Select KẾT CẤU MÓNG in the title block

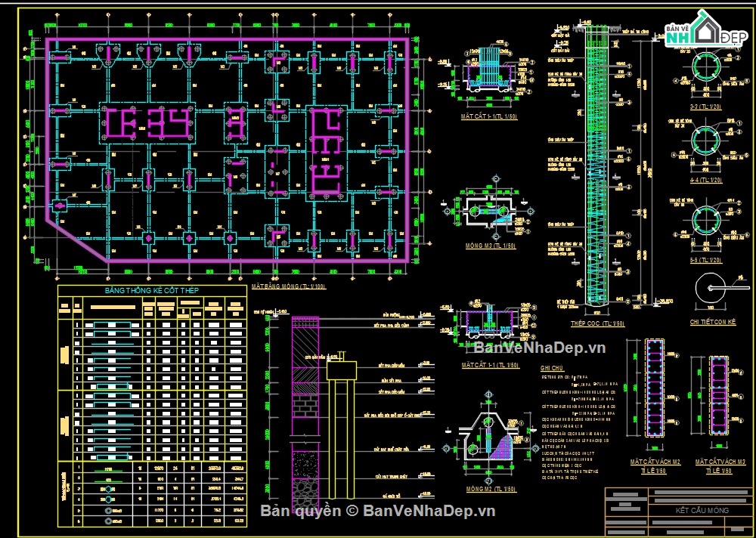click(x=702, y=510)
